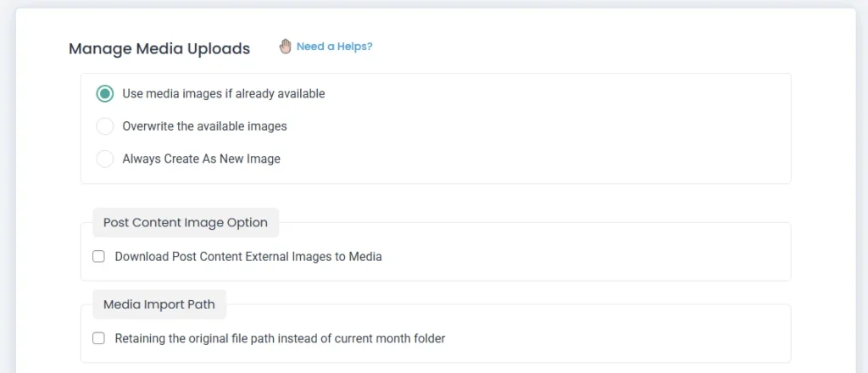This screenshot has width=868, height=373.
Task: Select 'Use media images if already available' radio button
Action: 105,93
